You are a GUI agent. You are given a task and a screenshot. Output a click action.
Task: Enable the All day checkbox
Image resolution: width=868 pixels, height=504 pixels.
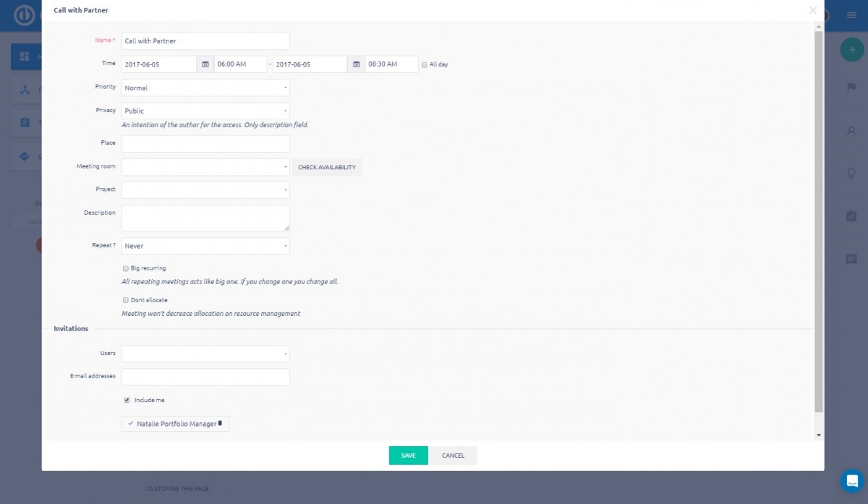click(425, 65)
